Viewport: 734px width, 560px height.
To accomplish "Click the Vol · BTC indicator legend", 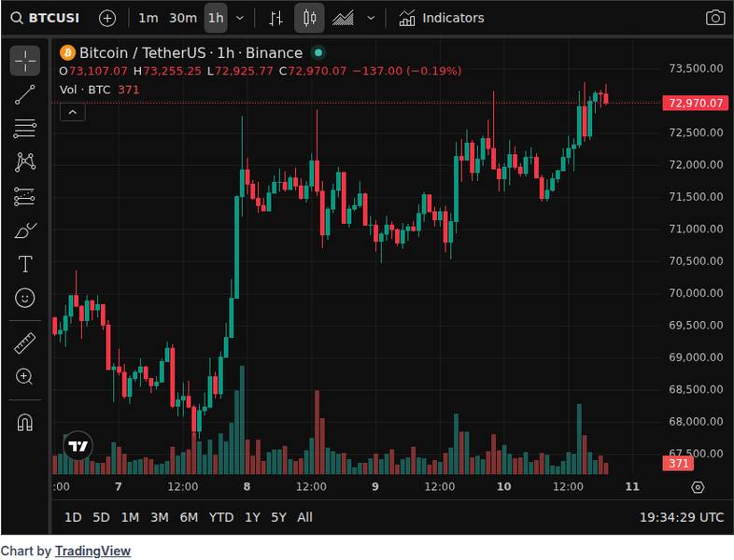I will coord(85,90).
